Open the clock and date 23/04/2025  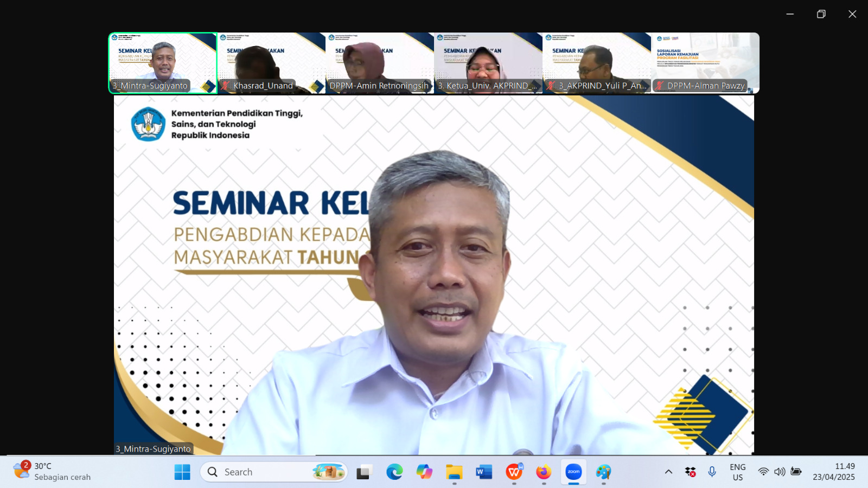pyautogui.click(x=834, y=472)
